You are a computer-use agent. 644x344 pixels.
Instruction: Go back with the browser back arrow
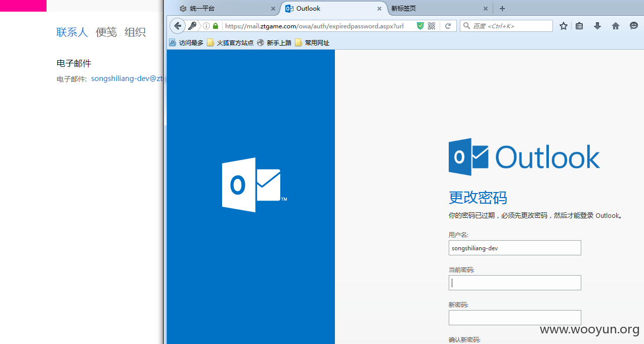(178, 26)
